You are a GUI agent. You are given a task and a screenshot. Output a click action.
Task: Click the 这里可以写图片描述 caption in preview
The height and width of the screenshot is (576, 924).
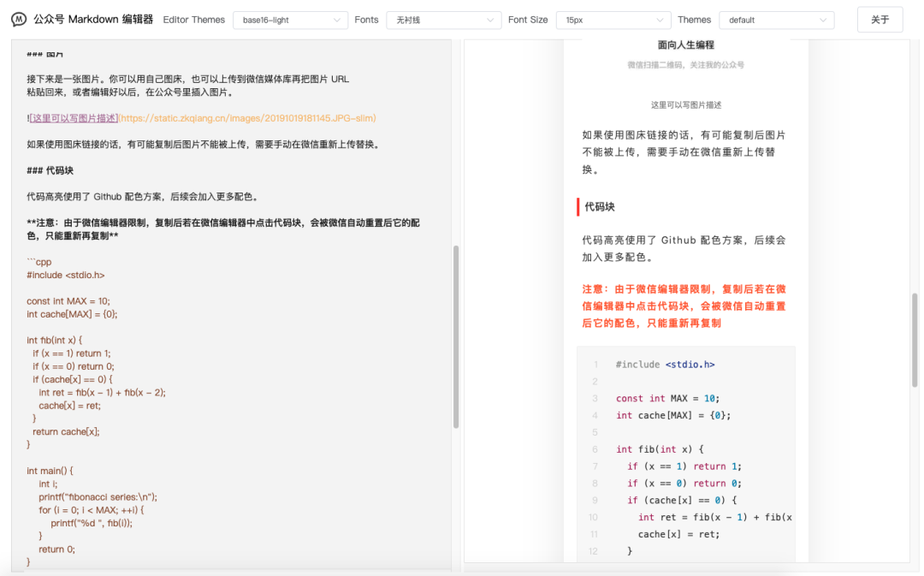point(686,105)
